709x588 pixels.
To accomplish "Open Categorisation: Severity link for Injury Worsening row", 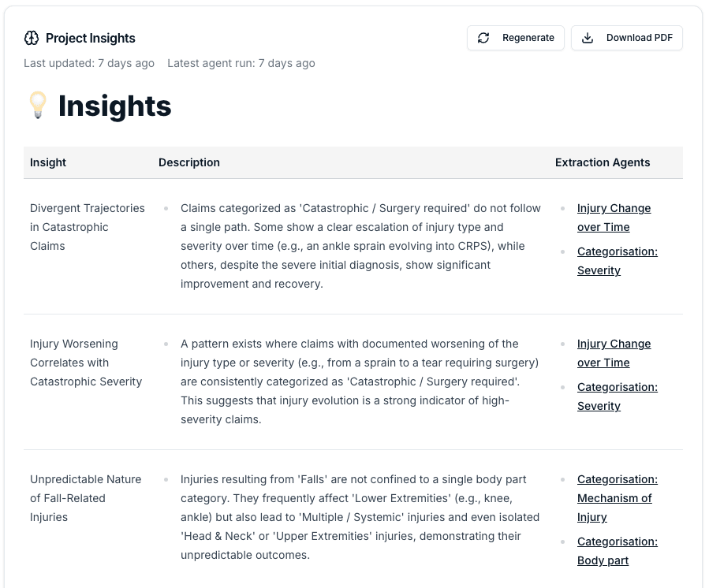I will coord(618,396).
